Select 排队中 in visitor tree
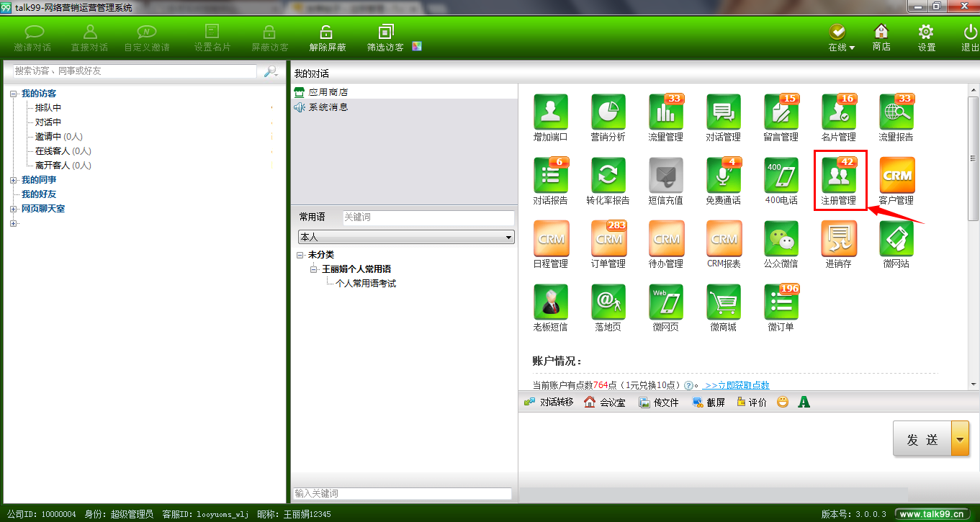 coord(48,108)
